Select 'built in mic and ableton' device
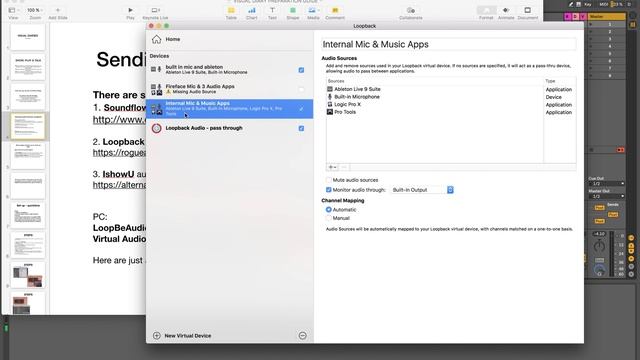640x360 pixels. [229, 69]
